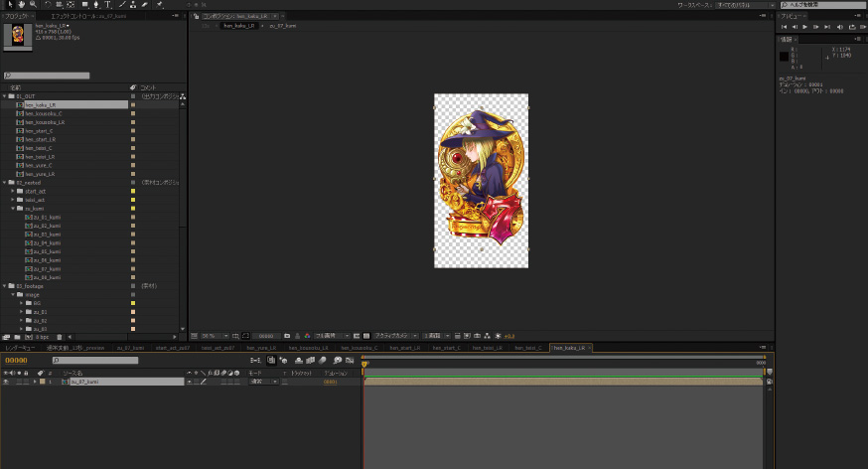Viewport: 868px width, 469px height.
Task: Open the RGB channel display icon
Action: coord(307,336)
